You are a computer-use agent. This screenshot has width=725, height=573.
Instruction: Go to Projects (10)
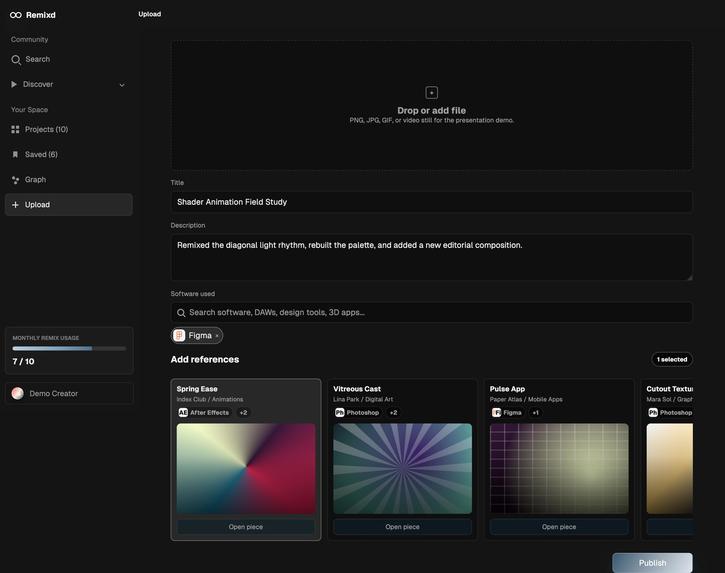point(69,129)
